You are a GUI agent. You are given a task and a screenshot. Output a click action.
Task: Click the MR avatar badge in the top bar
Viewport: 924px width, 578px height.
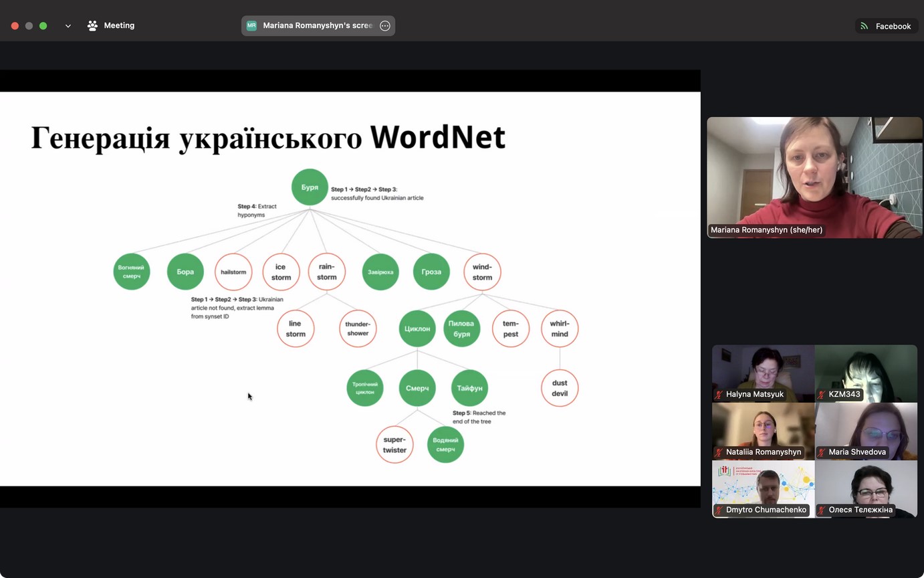click(x=251, y=26)
